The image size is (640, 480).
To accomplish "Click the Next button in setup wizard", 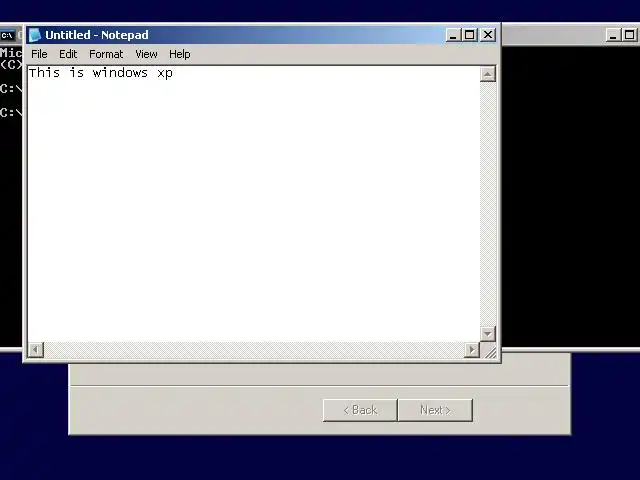I will 435,410.
